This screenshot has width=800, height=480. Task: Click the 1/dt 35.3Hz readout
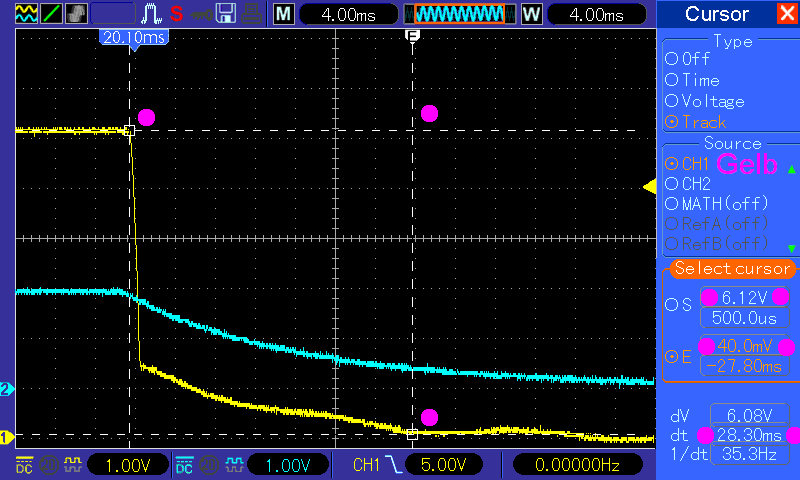[x=749, y=453]
